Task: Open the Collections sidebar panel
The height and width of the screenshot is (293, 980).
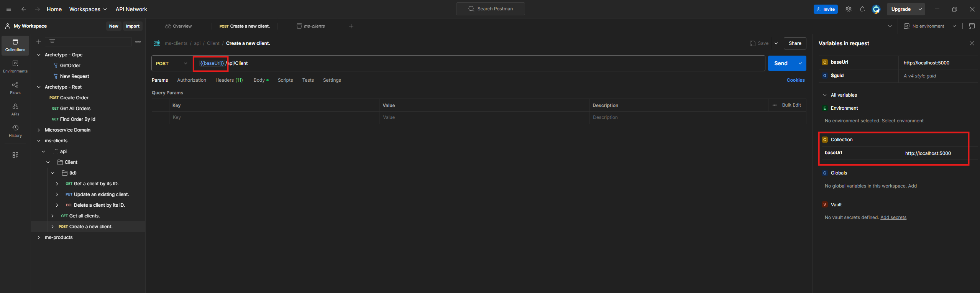Action: 15,45
